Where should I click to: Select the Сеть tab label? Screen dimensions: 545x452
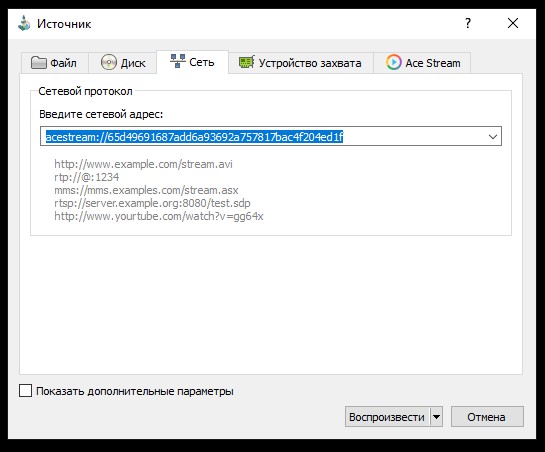click(202, 62)
